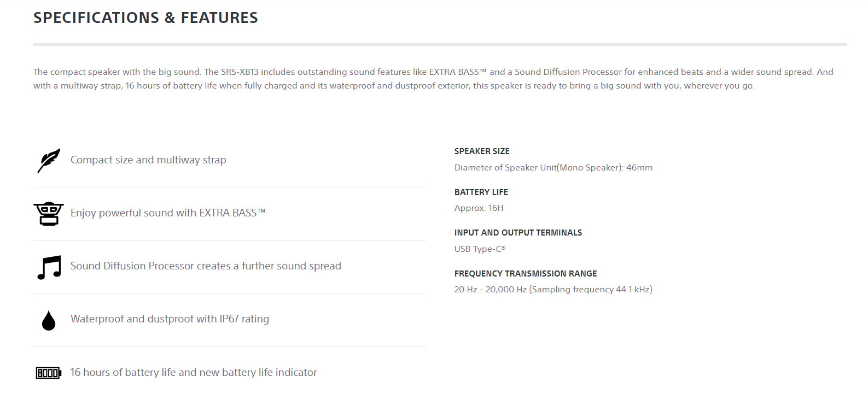Image resolution: width=868 pixels, height=400 pixels.
Task: Select Compact size and multiway strap text
Action: (148, 160)
